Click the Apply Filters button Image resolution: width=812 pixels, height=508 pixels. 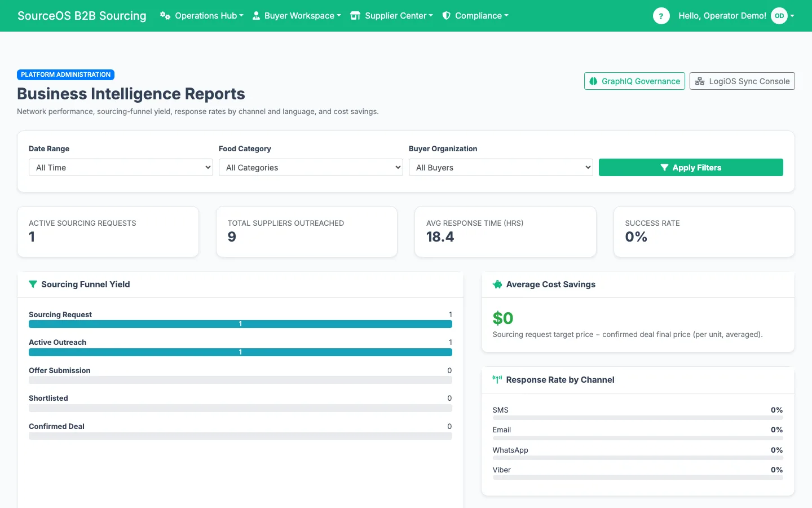(691, 168)
